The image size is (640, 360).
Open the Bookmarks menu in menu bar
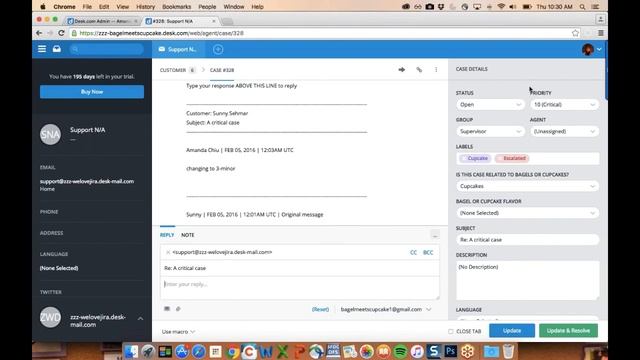tap(176, 7)
